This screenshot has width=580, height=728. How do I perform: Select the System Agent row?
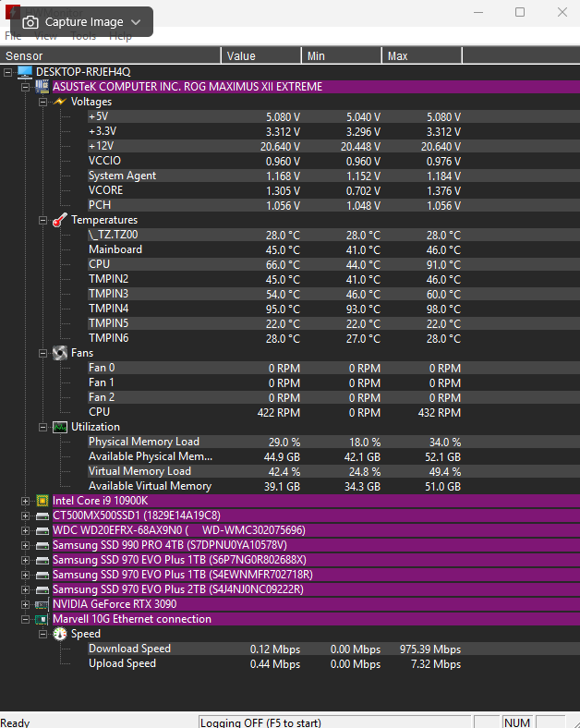coord(333,176)
